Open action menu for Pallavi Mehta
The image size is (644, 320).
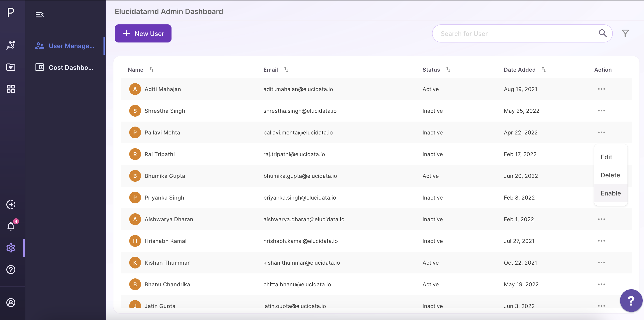(x=601, y=132)
